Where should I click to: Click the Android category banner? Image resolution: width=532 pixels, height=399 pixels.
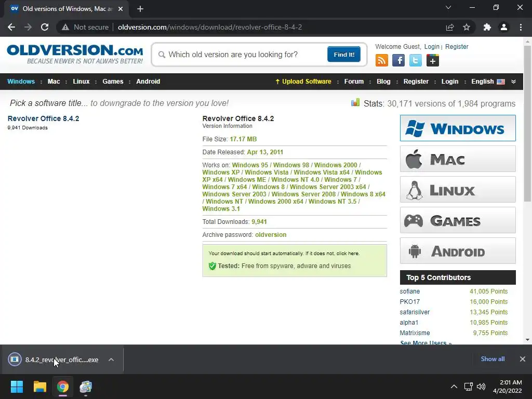tap(458, 251)
